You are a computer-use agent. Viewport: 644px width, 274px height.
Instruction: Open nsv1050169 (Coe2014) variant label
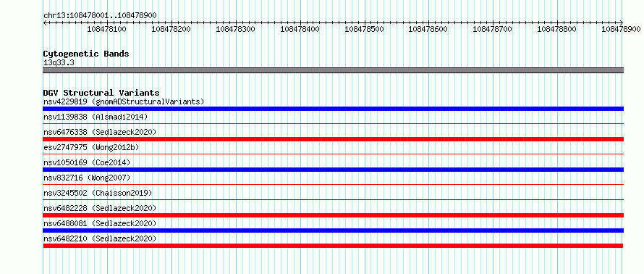click(x=87, y=162)
